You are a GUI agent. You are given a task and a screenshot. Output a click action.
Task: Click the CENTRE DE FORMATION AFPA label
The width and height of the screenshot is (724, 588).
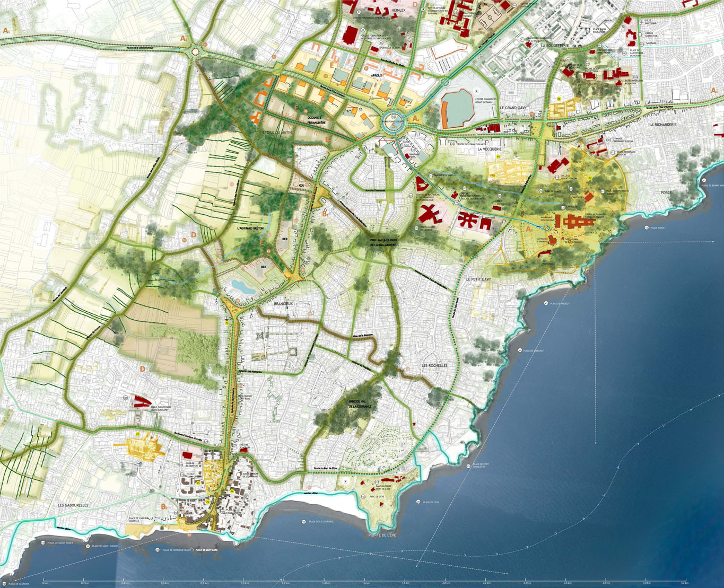471,144
